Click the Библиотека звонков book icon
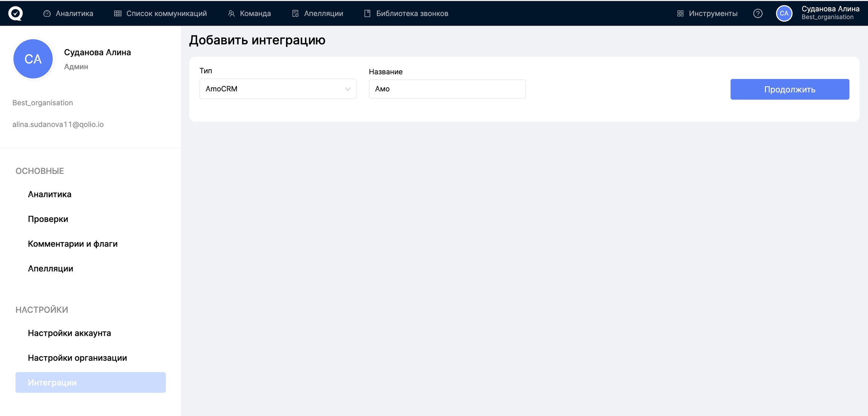Viewport: 868px width, 416px height. coord(367,14)
